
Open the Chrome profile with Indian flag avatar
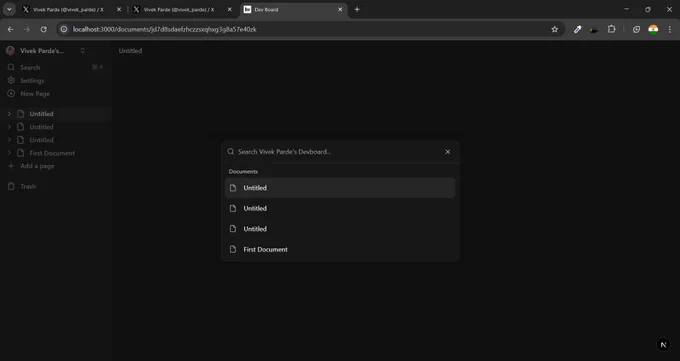click(653, 30)
